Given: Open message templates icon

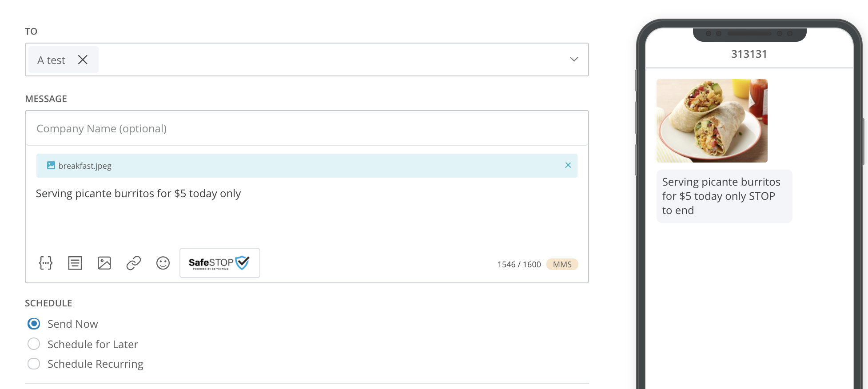Looking at the screenshot, I should [75, 263].
